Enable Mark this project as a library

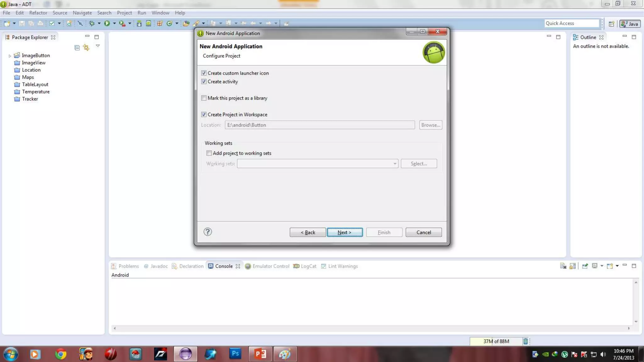(204, 98)
